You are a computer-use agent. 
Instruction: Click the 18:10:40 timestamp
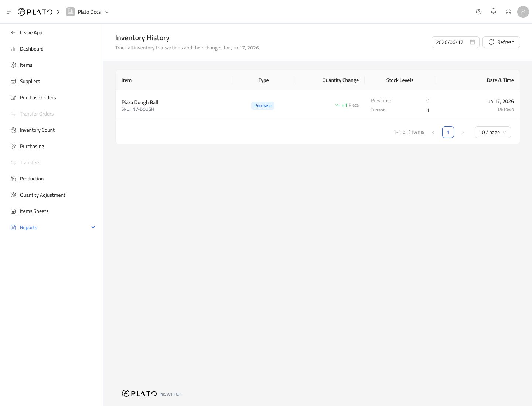(x=505, y=110)
